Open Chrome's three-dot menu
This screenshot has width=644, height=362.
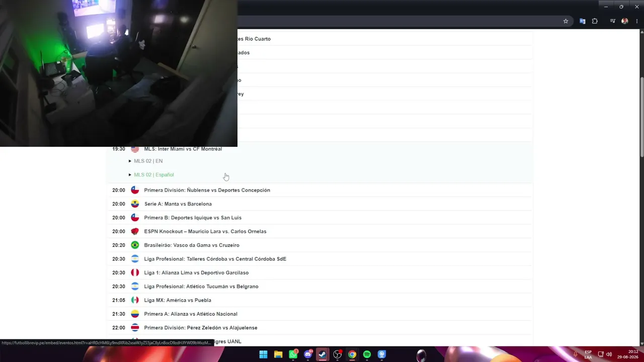(x=637, y=21)
